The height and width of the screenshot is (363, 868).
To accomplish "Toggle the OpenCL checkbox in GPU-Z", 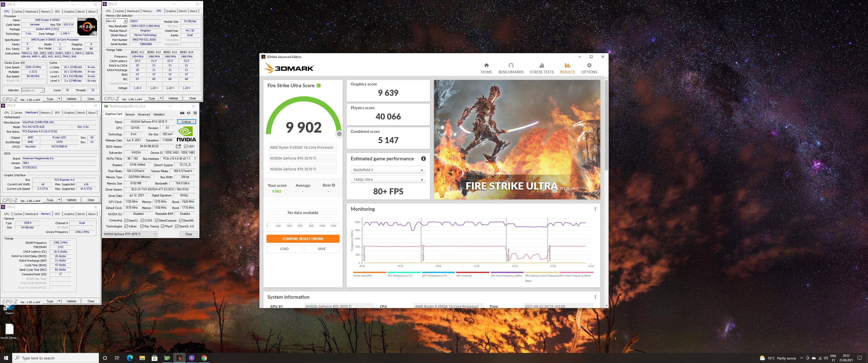I will click(x=126, y=221).
